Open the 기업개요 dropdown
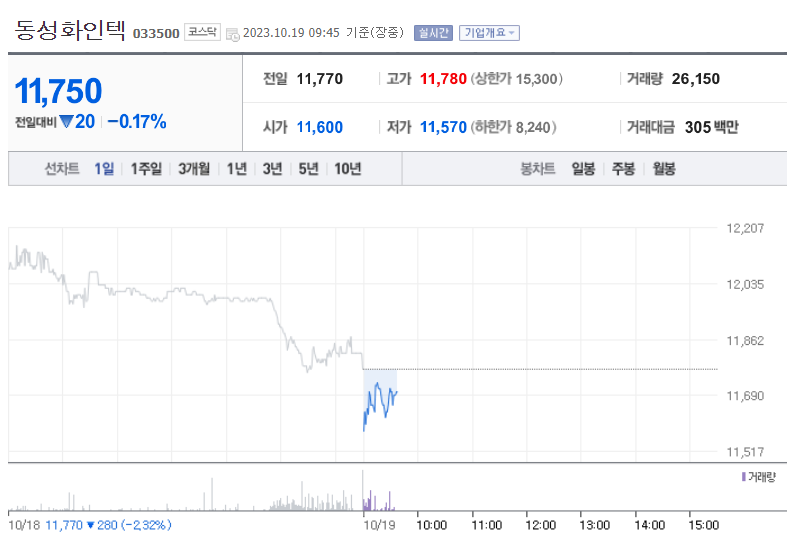Screen dimensions: 787x540 [489, 33]
